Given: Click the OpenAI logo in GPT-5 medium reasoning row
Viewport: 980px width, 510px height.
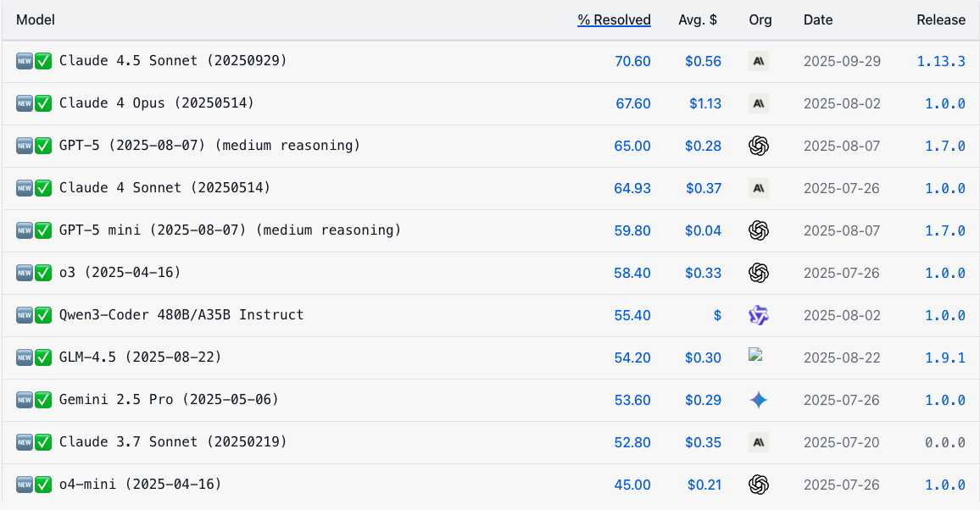Looking at the screenshot, I should (759, 146).
